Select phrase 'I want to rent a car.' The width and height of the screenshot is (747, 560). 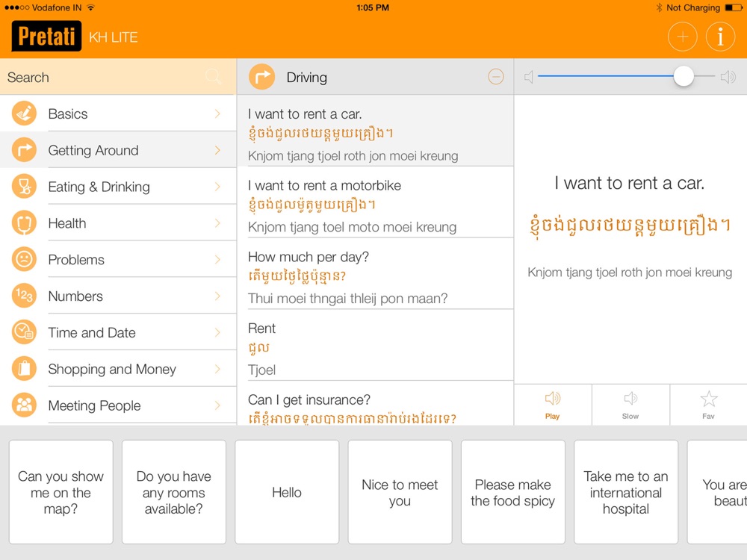tap(376, 131)
